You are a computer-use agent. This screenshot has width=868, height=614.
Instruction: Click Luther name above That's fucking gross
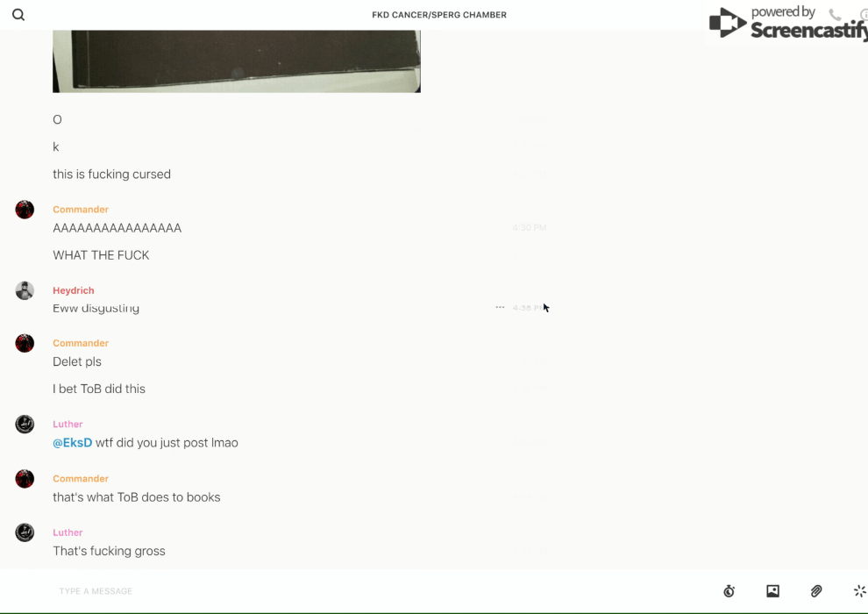point(68,532)
